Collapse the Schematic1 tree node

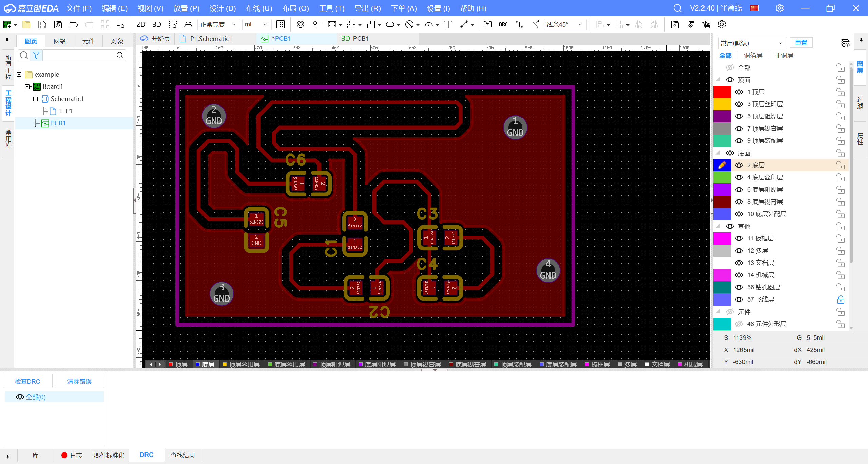coord(36,99)
